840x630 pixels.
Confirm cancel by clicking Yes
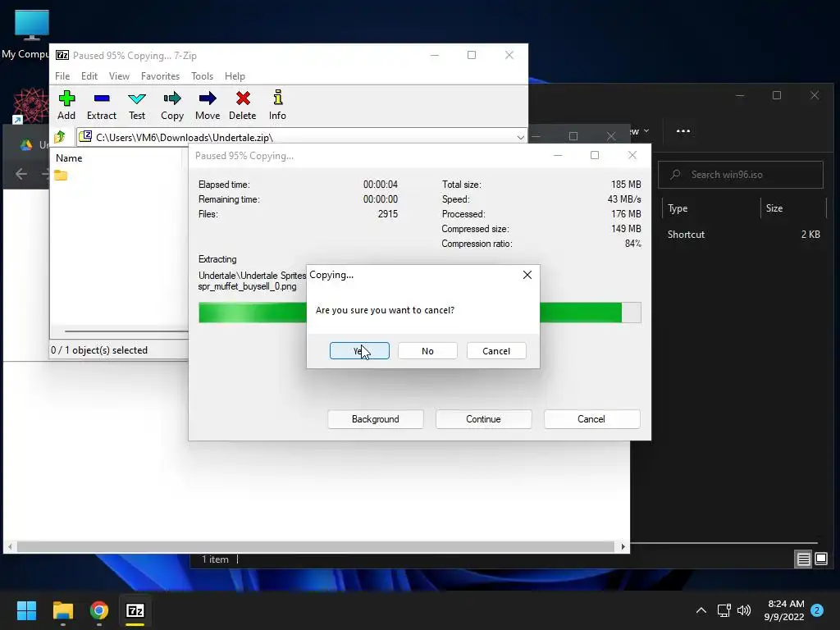pyautogui.click(x=359, y=351)
